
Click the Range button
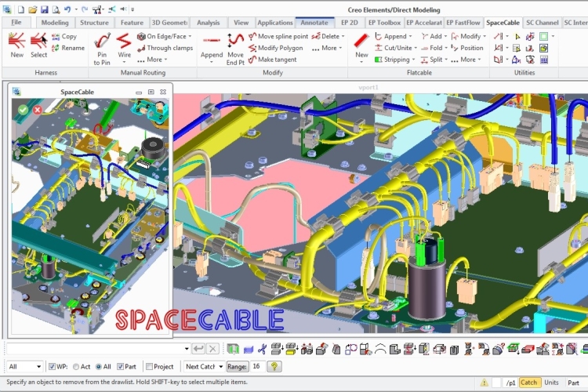click(237, 366)
